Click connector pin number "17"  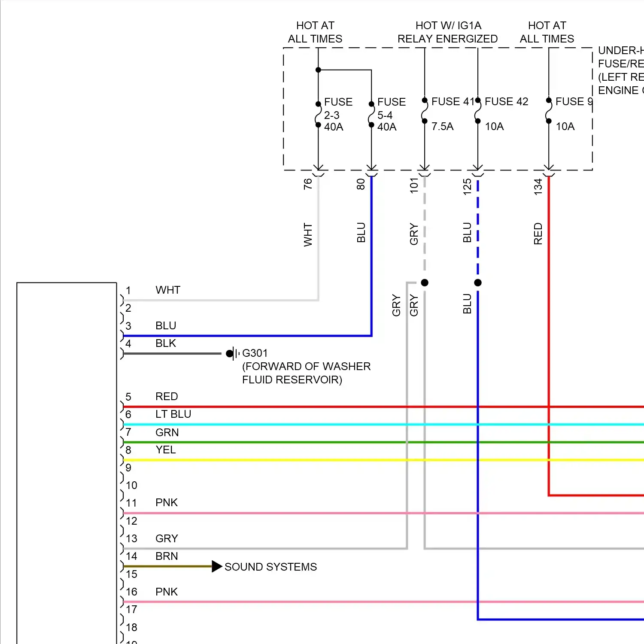pyautogui.click(x=131, y=609)
